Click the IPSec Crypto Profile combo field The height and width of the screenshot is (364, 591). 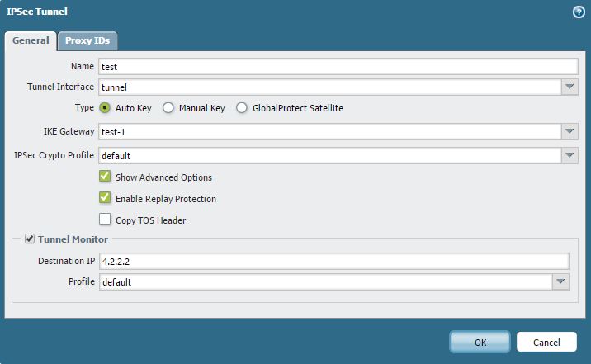coord(330,156)
